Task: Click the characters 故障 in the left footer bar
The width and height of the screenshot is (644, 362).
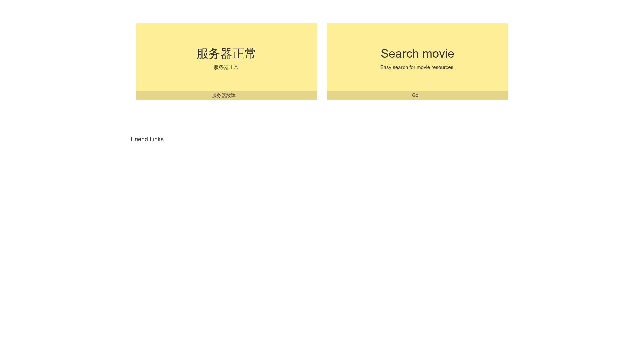Action: 231,96
